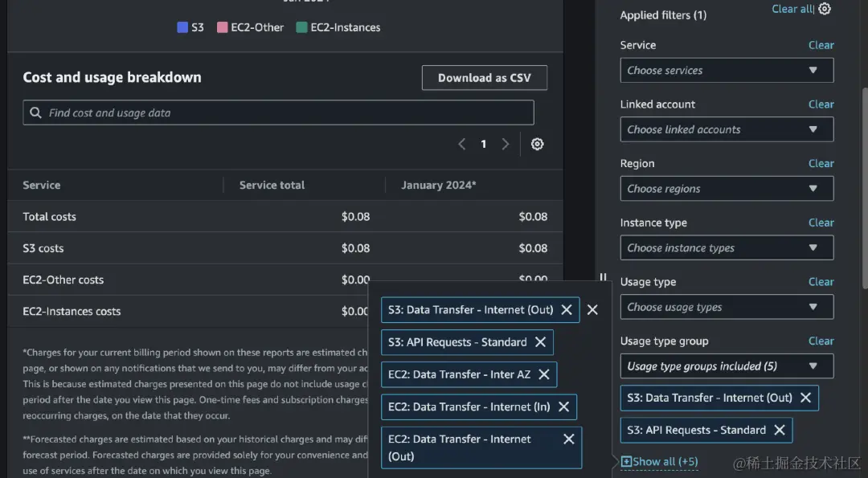The height and width of the screenshot is (478, 868).
Task: Expand Show all (+5) filters
Action: (659, 461)
